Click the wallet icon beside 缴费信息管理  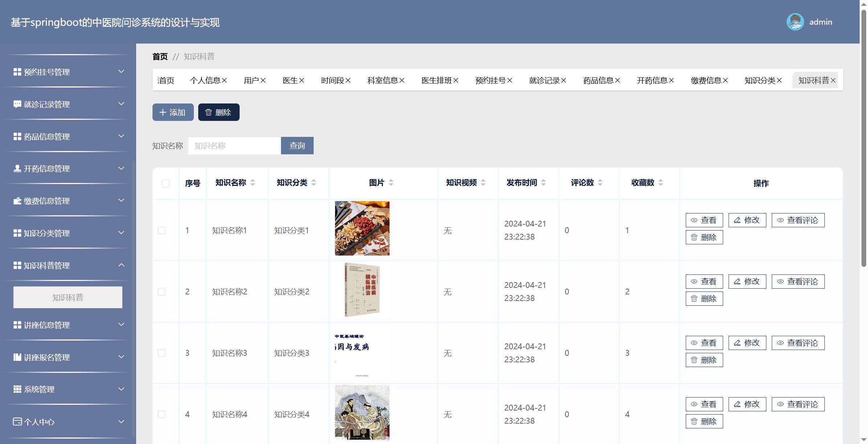(x=17, y=201)
